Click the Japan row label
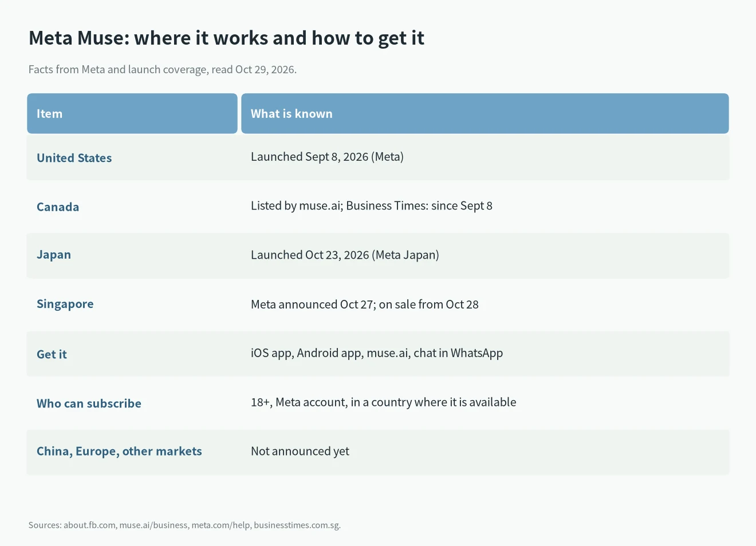The image size is (756, 546). tap(54, 255)
